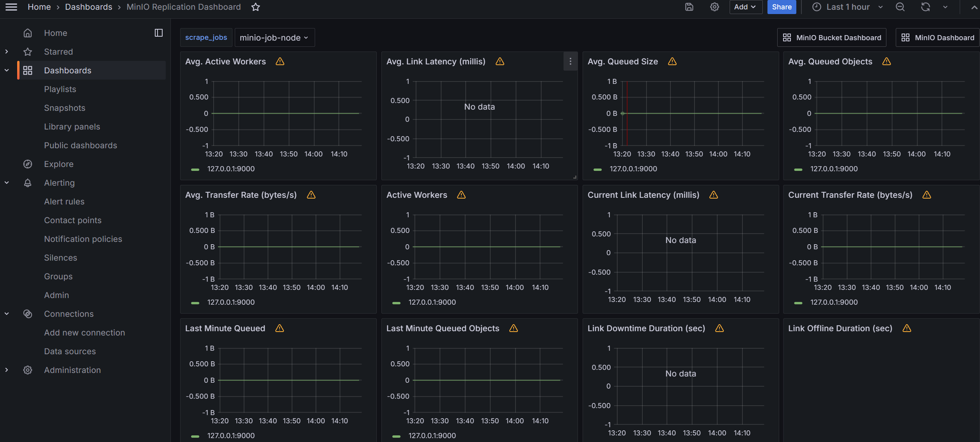The height and width of the screenshot is (442, 980).
Task: Click warning icon on Link Offline Duration
Action: [x=907, y=328]
